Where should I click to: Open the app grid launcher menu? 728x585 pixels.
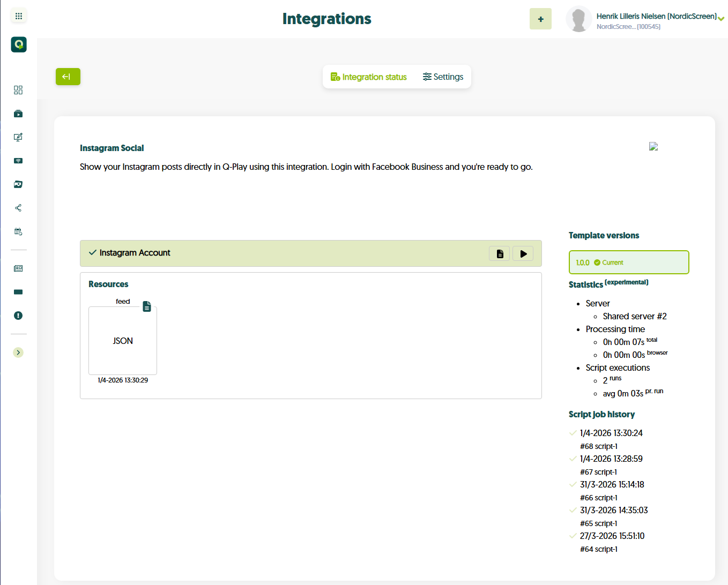coord(19,16)
